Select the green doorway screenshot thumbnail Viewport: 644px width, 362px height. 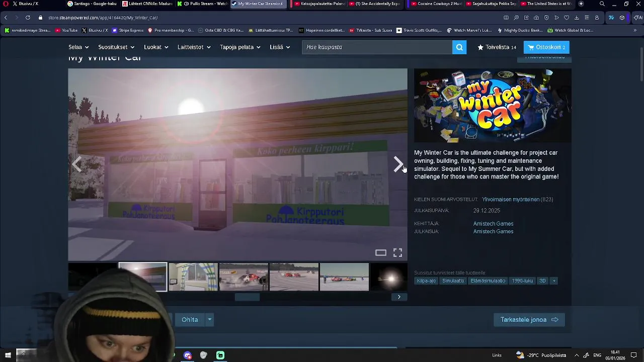[x=193, y=277]
